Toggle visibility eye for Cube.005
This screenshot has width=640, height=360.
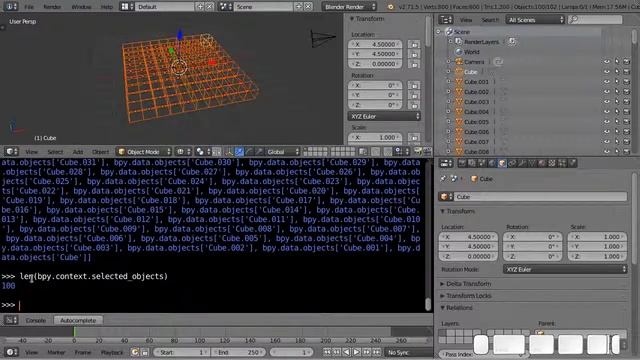pos(607,122)
